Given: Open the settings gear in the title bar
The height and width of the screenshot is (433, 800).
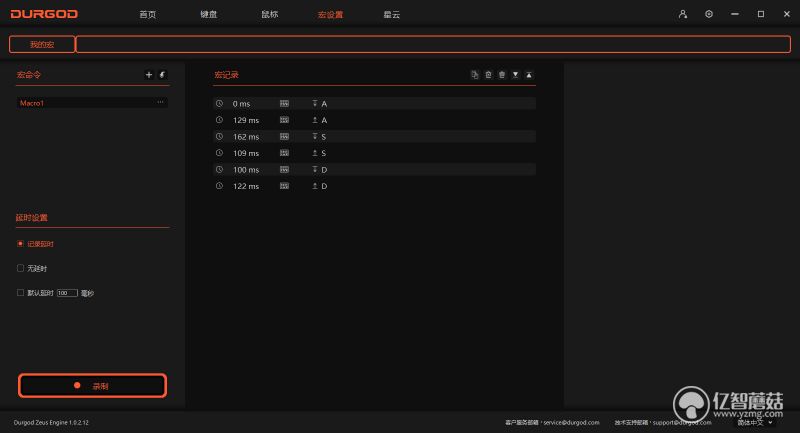Looking at the screenshot, I should (709, 14).
